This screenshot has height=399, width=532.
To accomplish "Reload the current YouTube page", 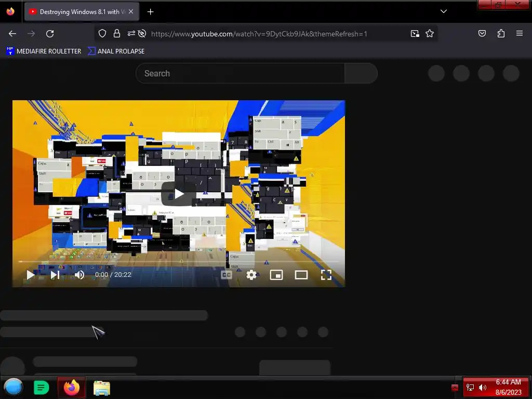I will 50,34.
